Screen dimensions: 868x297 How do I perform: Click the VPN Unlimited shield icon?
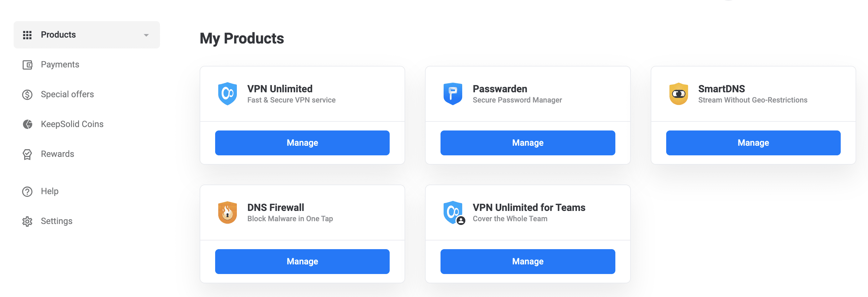point(228,94)
